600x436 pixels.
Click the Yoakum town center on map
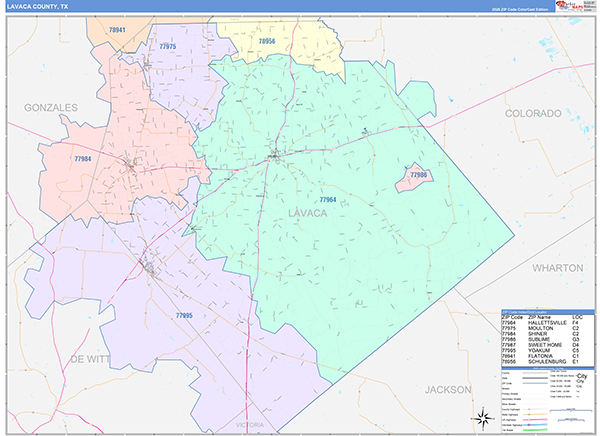tap(148, 266)
